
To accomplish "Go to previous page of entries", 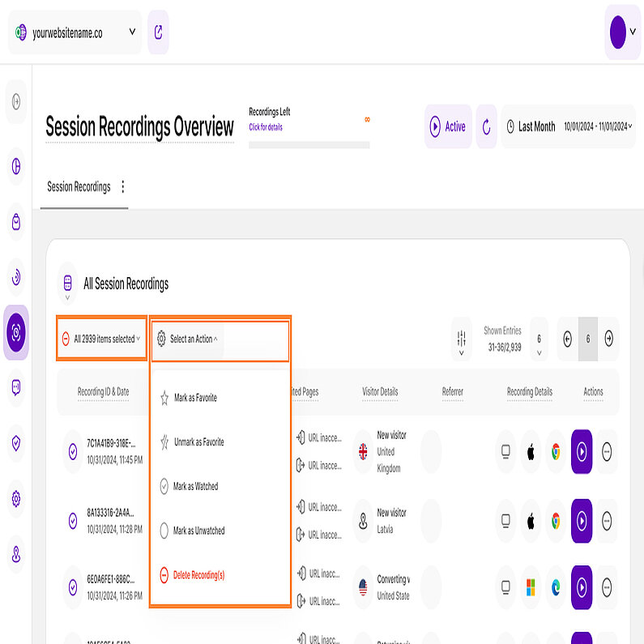I will (x=567, y=339).
